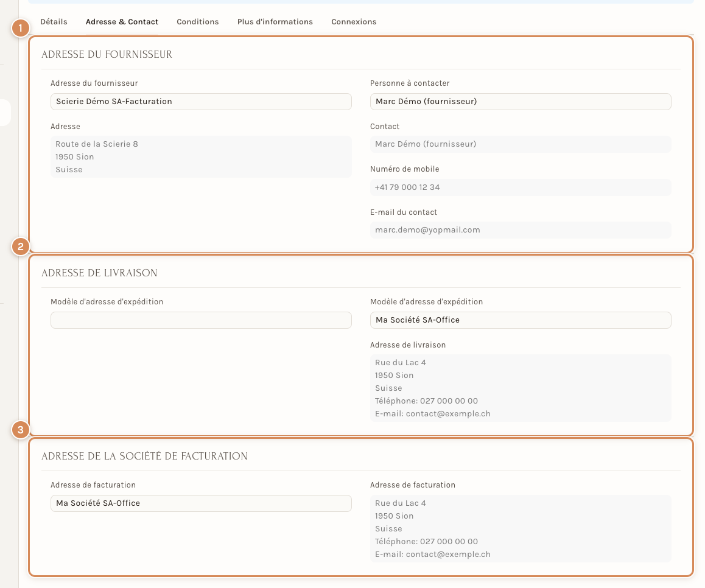
Task: Click the Adresse de livraison section heading
Action: [99, 273]
